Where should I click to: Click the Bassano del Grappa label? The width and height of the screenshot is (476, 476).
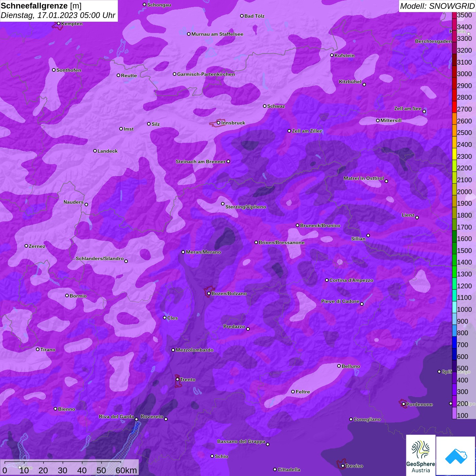click(241, 441)
